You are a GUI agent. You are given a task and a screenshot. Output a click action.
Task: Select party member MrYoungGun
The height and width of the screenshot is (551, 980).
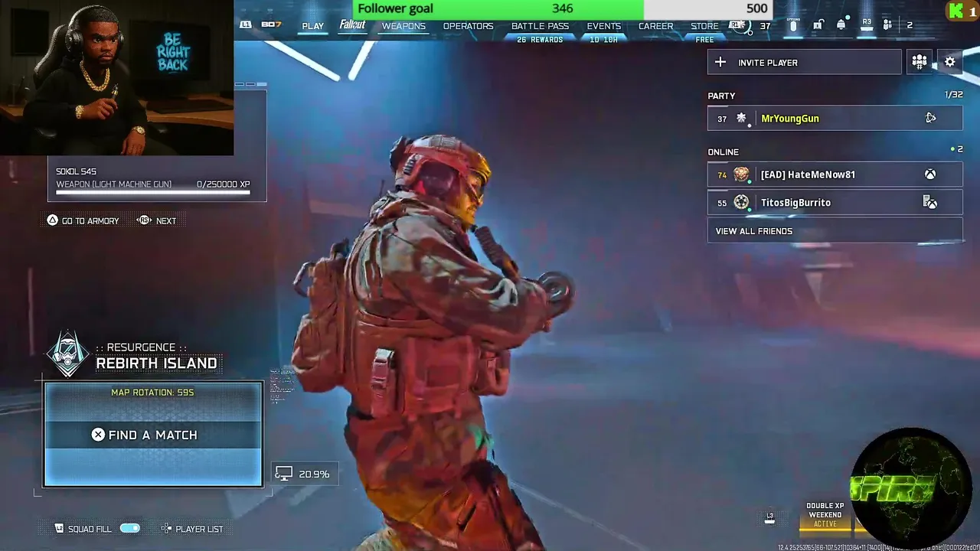point(835,119)
